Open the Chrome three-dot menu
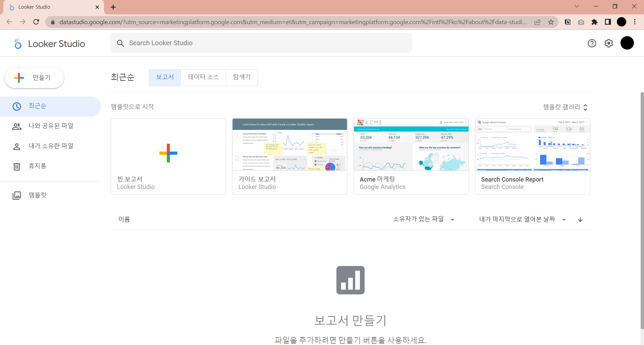This screenshot has width=644, height=345. click(x=635, y=22)
